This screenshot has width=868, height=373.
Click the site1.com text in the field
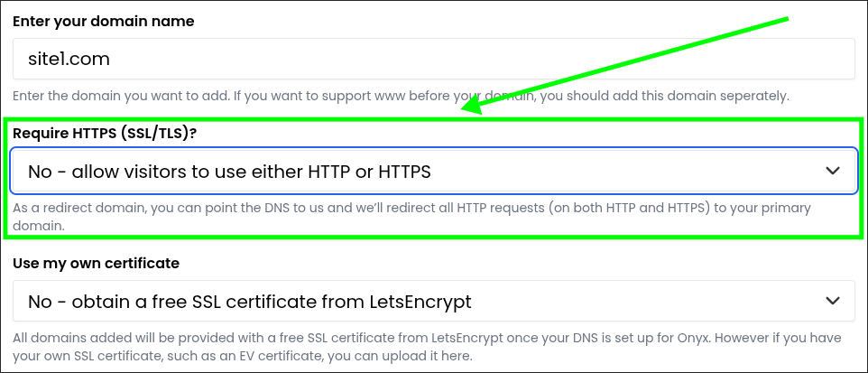tap(69, 58)
